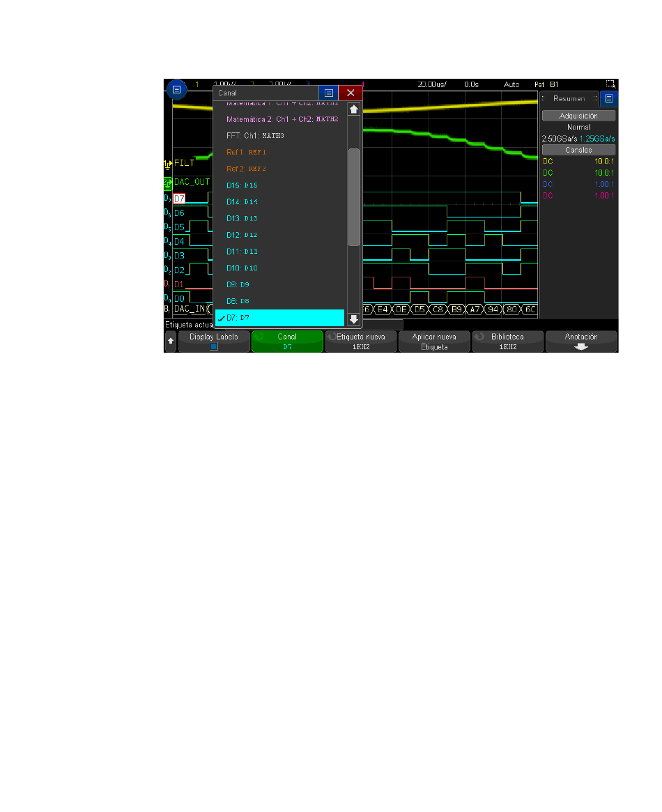Click the selected D7 waveform label
Viewport: 662px width, 812px height.
coord(179,199)
